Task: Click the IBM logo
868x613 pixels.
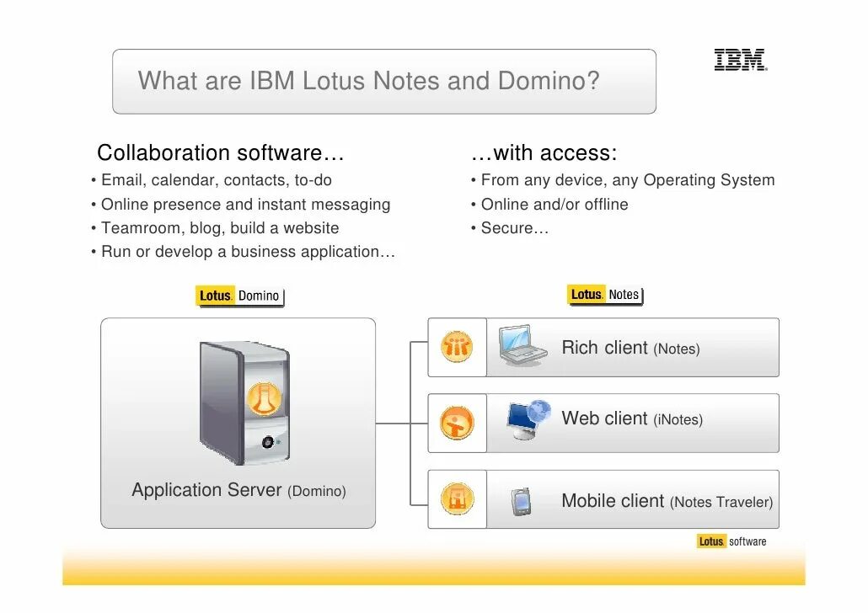Action: 741,60
